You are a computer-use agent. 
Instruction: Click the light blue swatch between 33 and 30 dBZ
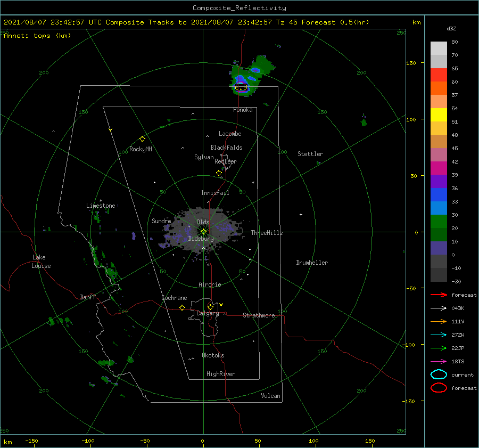439,208
